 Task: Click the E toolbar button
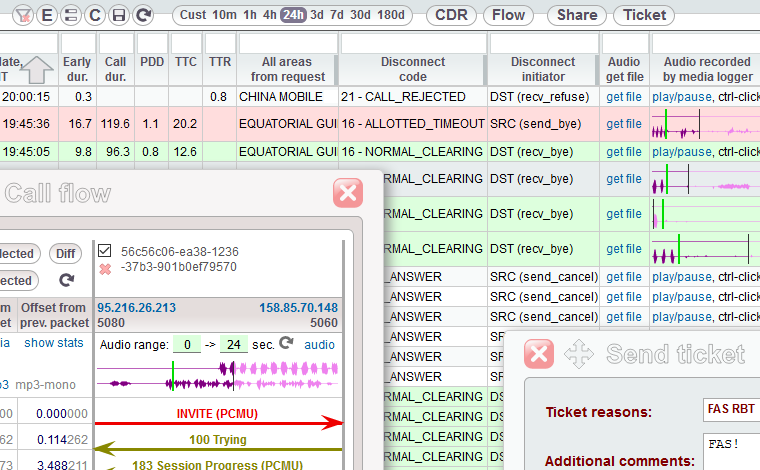47,16
